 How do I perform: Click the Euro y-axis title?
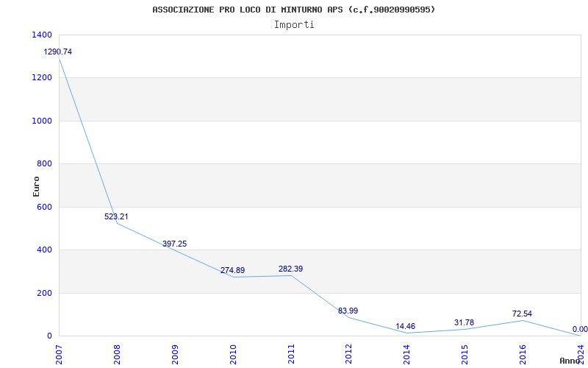click(36, 186)
